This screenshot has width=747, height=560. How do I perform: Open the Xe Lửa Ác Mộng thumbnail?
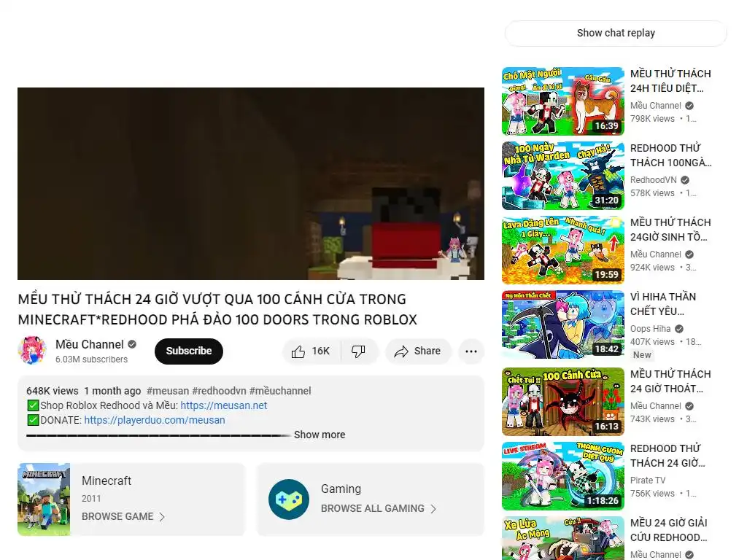point(562,538)
